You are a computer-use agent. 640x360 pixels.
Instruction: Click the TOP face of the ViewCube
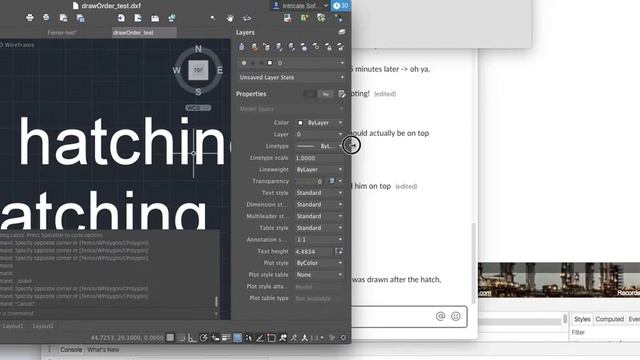pos(198,70)
